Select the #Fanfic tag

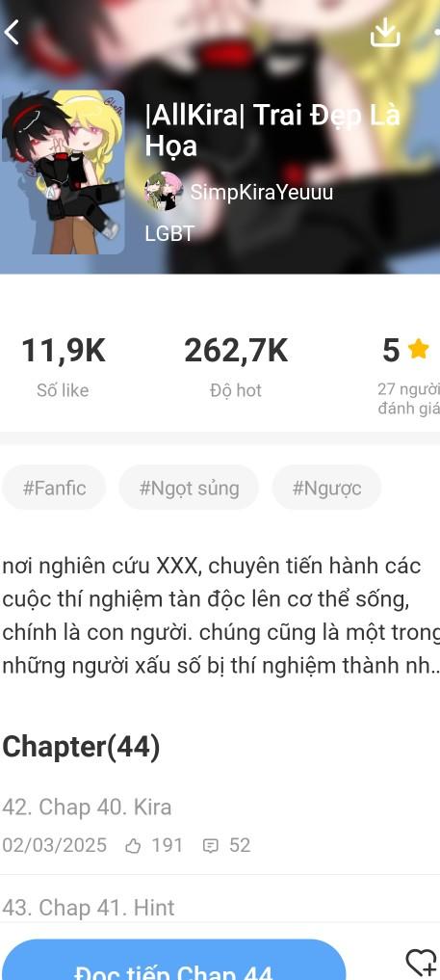pyautogui.click(x=54, y=488)
